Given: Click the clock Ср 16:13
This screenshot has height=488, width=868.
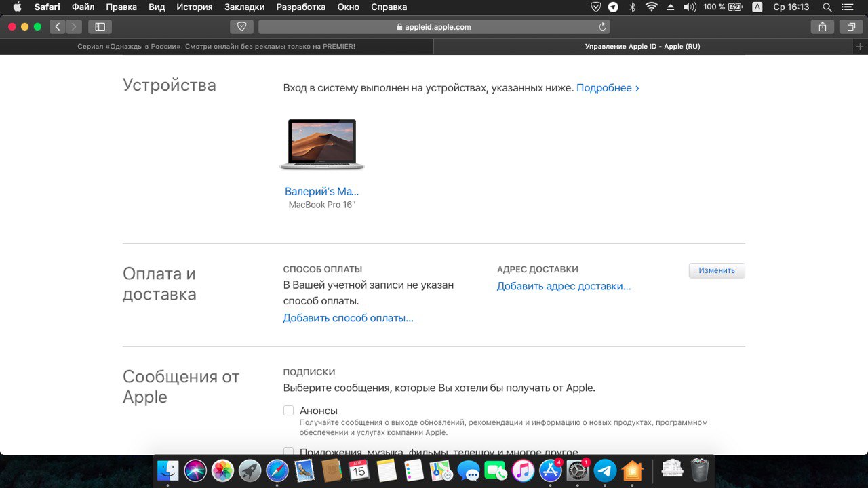Looking at the screenshot, I should click(791, 7).
